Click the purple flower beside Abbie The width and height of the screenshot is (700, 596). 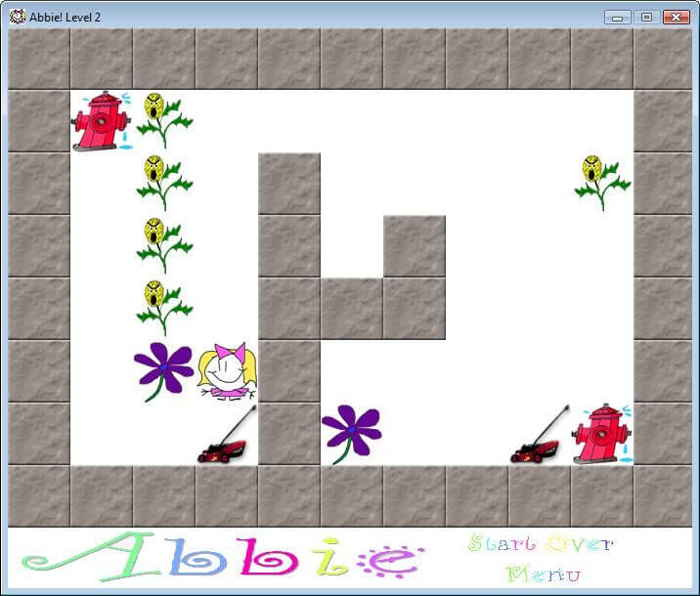tap(164, 371)
